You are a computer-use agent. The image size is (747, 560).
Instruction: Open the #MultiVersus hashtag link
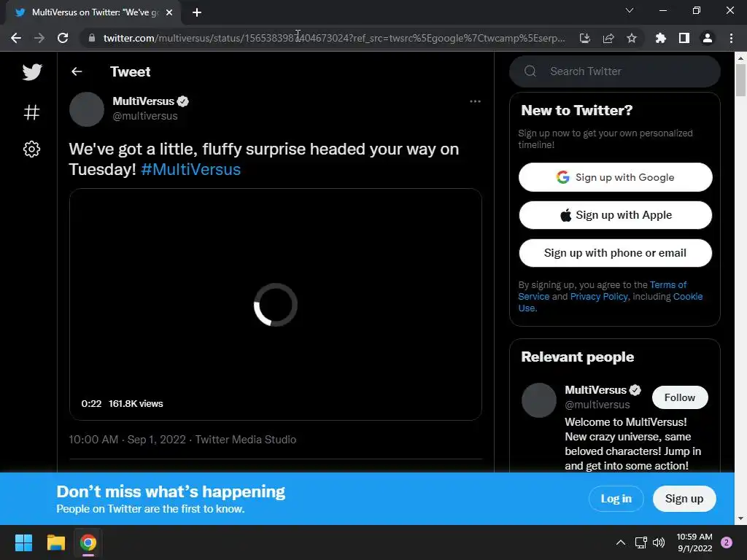click(x=190, y=169)
